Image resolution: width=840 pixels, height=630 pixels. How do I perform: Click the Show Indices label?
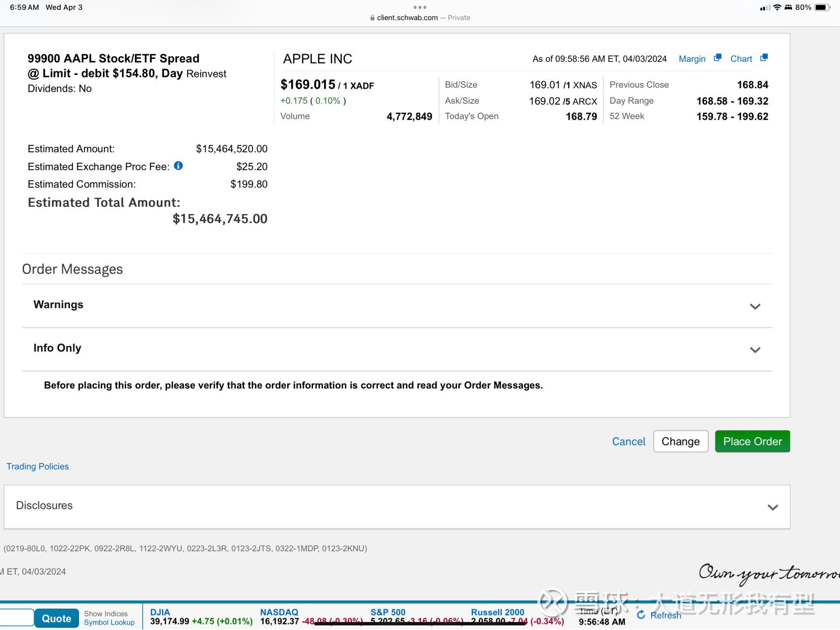tap(106, 614)
